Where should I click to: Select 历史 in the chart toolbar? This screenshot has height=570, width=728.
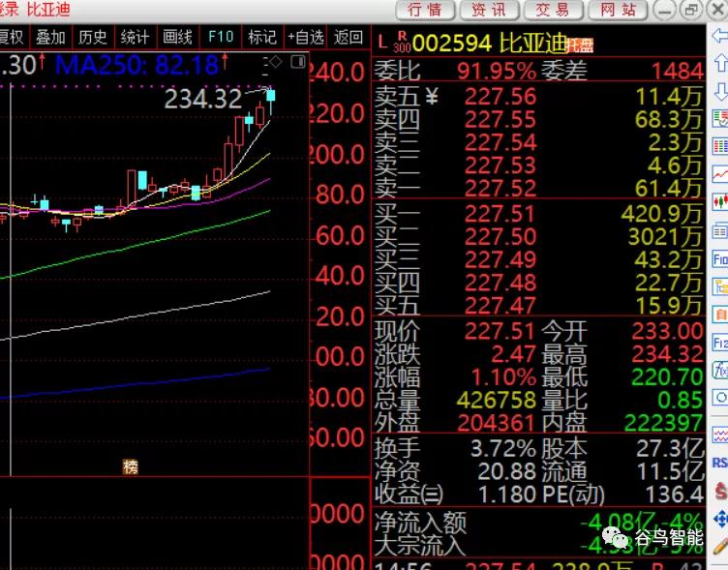coord(93,37)
